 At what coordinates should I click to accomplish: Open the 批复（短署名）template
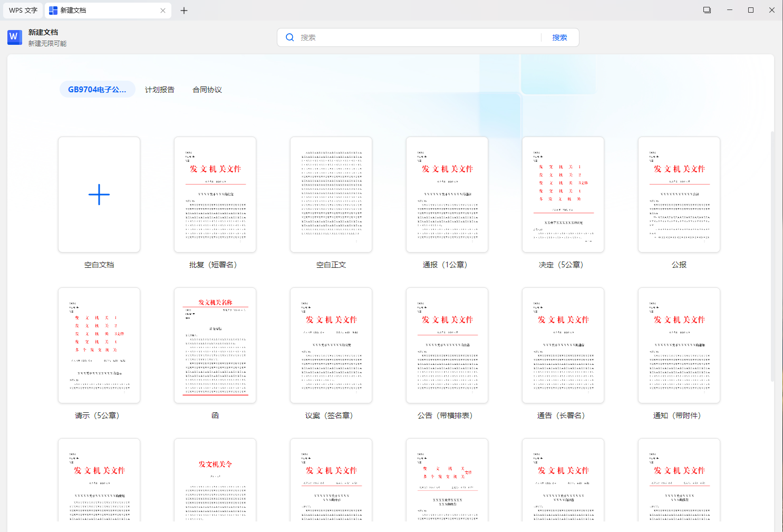tap(215, 195)
